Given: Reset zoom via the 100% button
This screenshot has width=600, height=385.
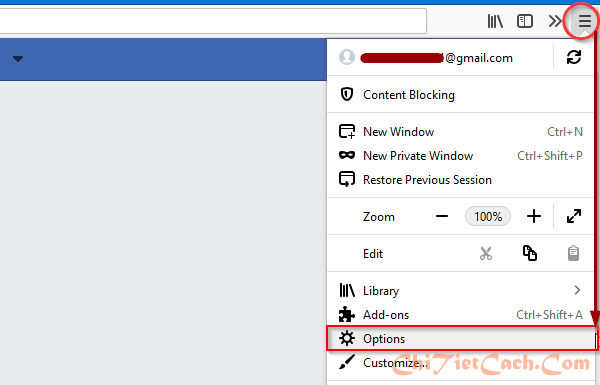Looking at the screenshot, I should point(488,217).
